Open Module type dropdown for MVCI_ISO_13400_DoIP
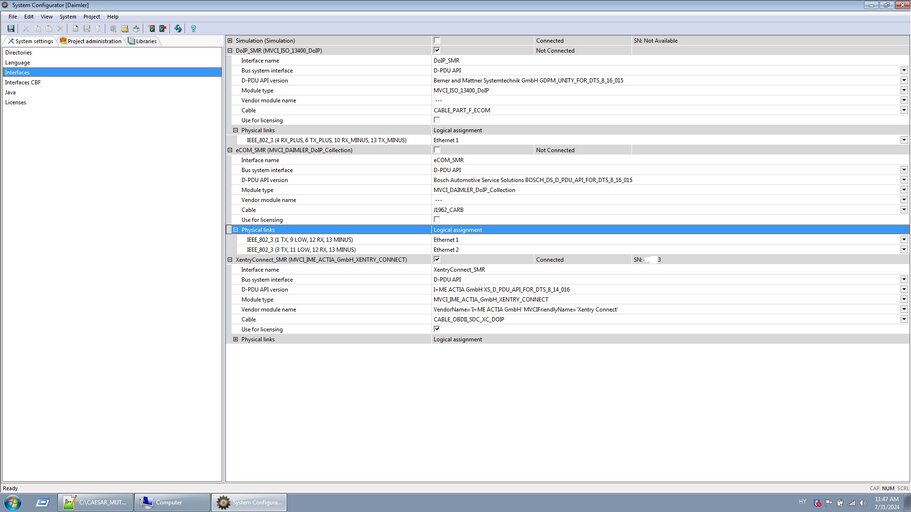This screenshot has width=911, height=512. click(904, 90)
